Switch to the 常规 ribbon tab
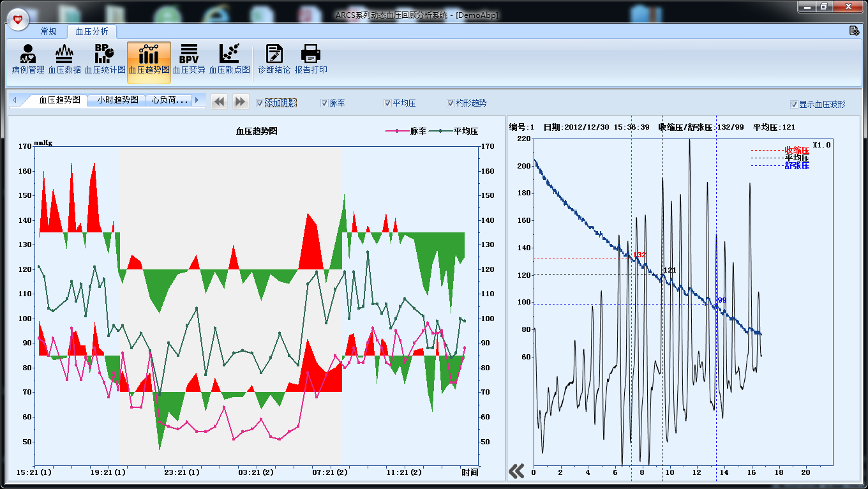Viewport: 868px width, 489px height. coord(49,31)
